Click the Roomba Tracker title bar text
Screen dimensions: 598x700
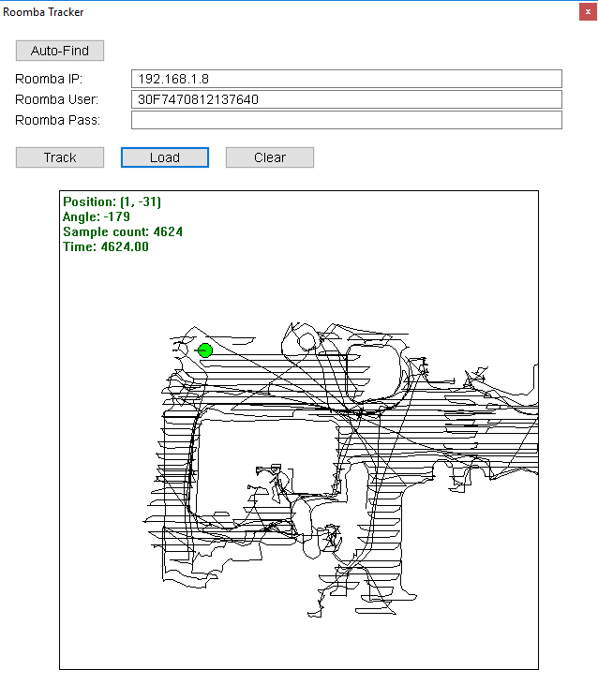click(43, 12)
